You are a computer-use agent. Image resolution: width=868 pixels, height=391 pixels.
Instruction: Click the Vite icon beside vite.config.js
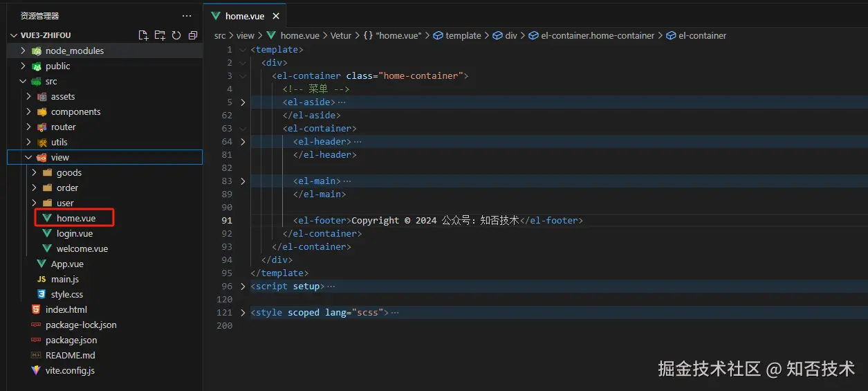[x=36, y=370]
